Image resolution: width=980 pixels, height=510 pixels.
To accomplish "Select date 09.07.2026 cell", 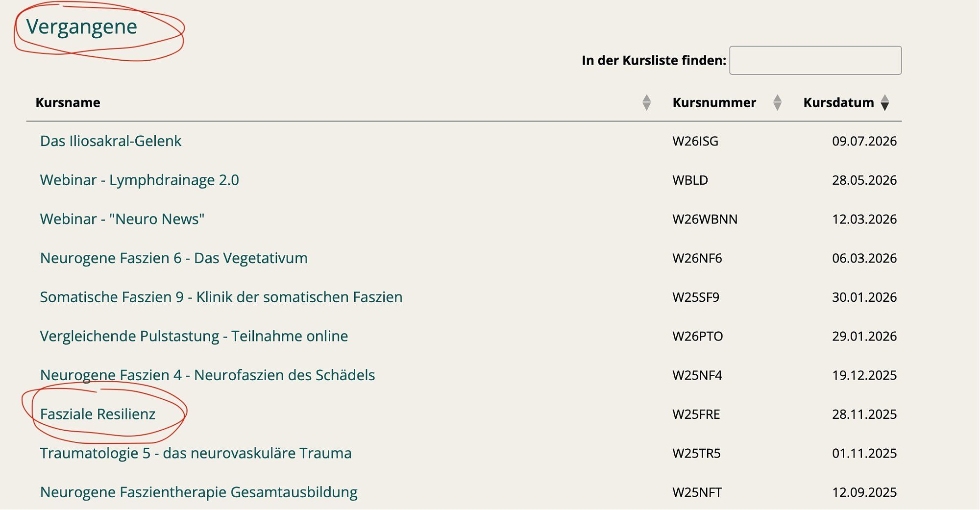I will point(864,141).
